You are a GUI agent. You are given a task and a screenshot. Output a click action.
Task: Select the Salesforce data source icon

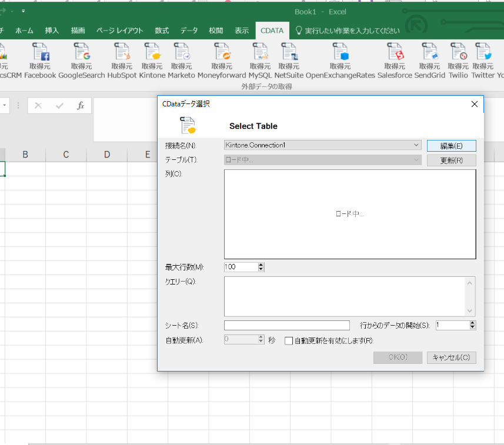click(394, 56)
